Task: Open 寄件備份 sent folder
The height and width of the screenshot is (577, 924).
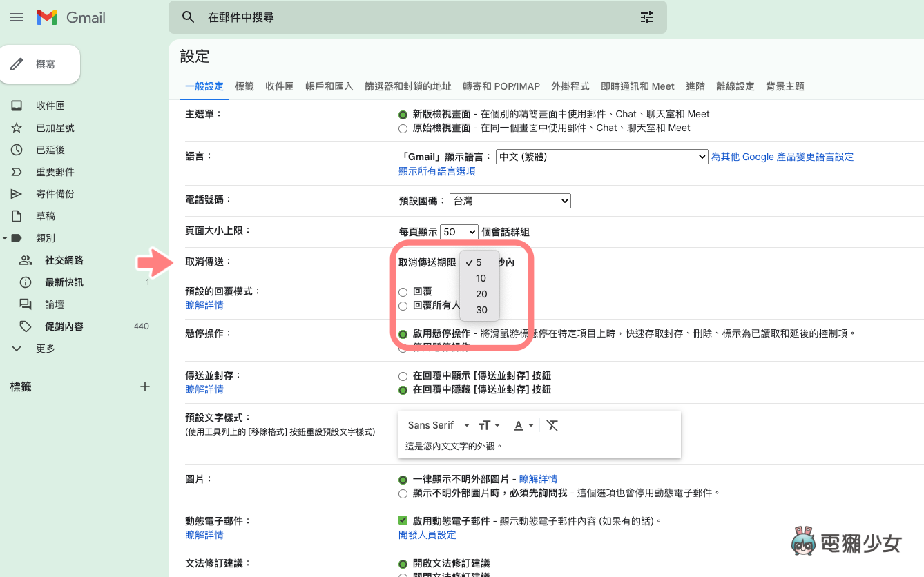Action: 55,194
